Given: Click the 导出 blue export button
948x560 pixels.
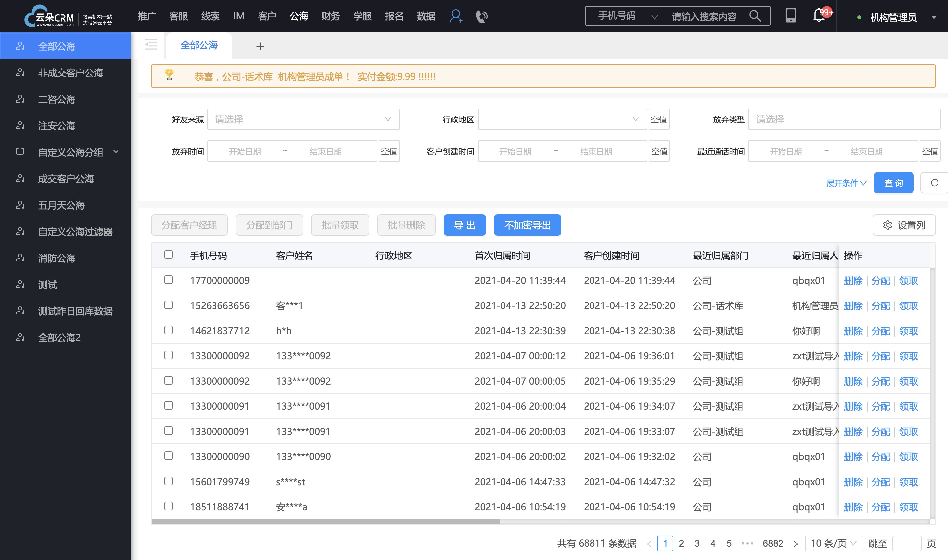Looking at the screenshot, I should [465, 225].
